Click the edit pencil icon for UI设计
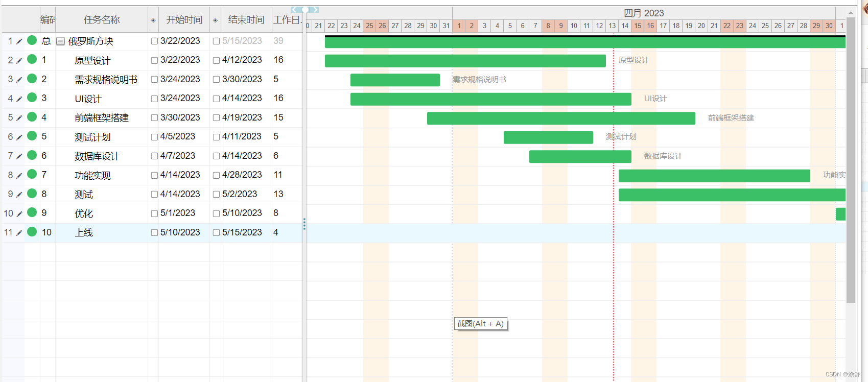868x382 pixels. click(x=19, y=99)
